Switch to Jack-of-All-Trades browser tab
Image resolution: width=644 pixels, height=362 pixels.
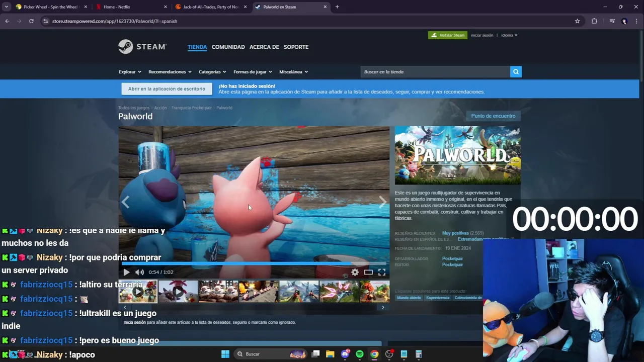(210, 7)
